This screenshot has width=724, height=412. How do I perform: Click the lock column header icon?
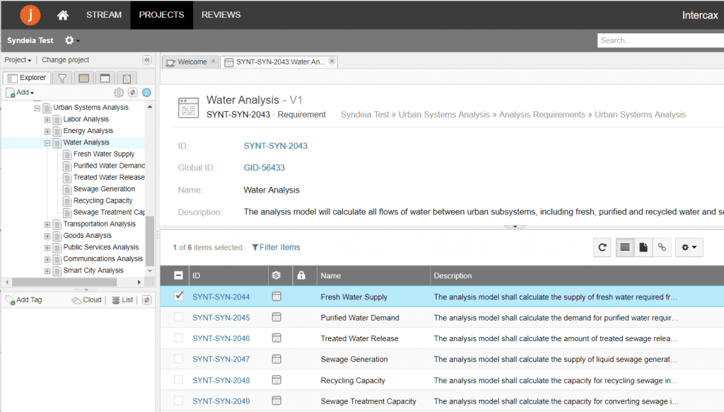click(301, 275)
